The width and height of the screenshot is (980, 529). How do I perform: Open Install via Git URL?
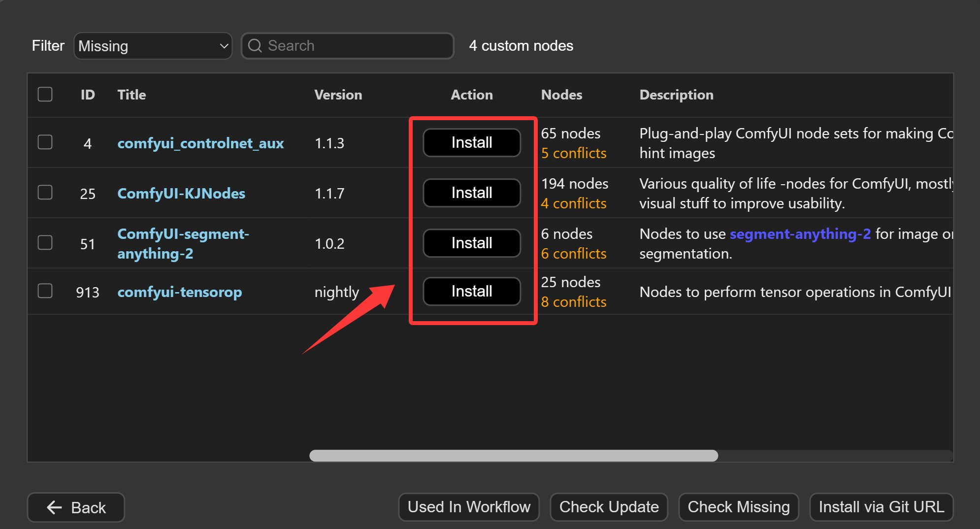click(x=881, y=507)
